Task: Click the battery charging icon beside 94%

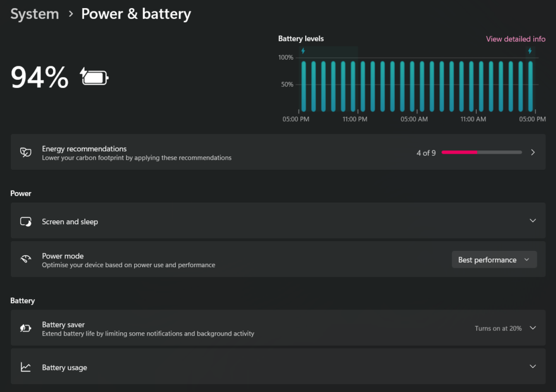Action: 94,77
